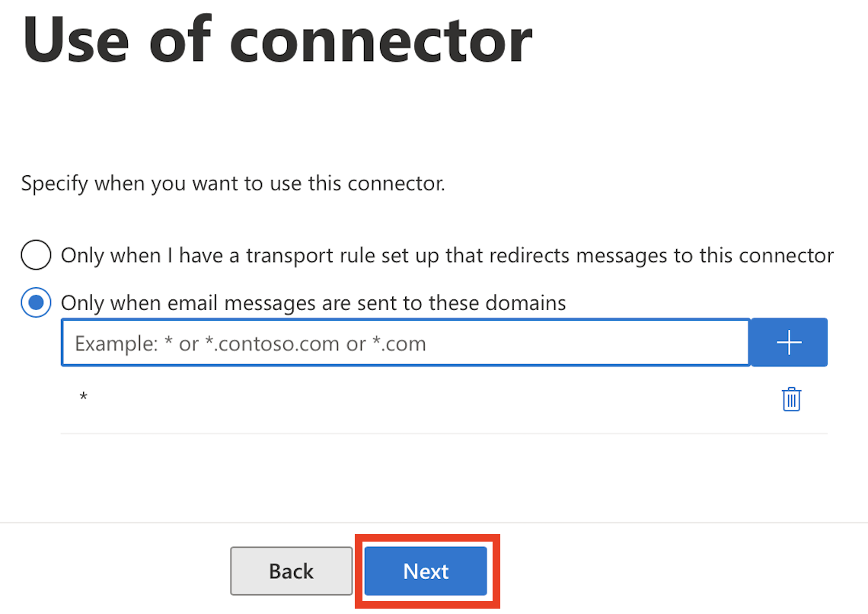Click the gray Back button
The width and height of the screenshot is (868, 614).
291,571
